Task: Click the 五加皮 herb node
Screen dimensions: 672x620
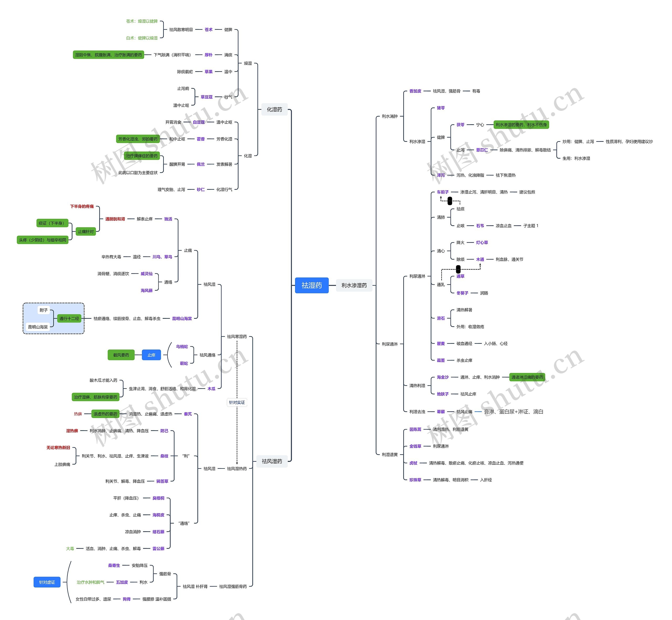Action: click(122, 582)
